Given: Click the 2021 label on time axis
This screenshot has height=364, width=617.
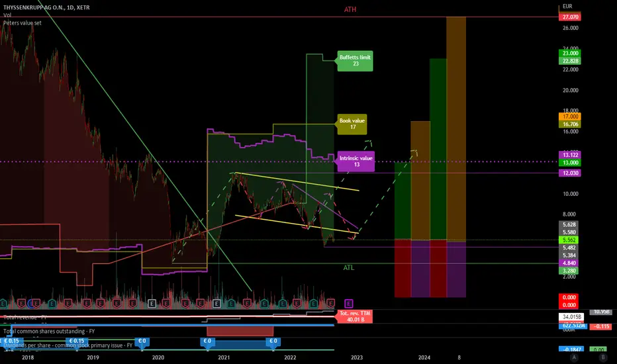Looking at the screenshot, I should pos(224,357).
